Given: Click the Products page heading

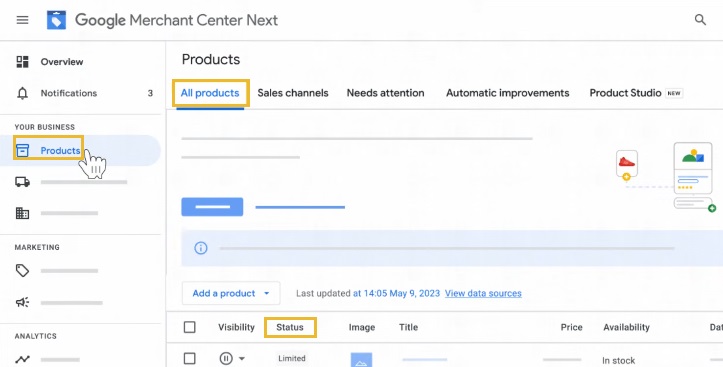Looking at the screenshot, I should [211, 59].
